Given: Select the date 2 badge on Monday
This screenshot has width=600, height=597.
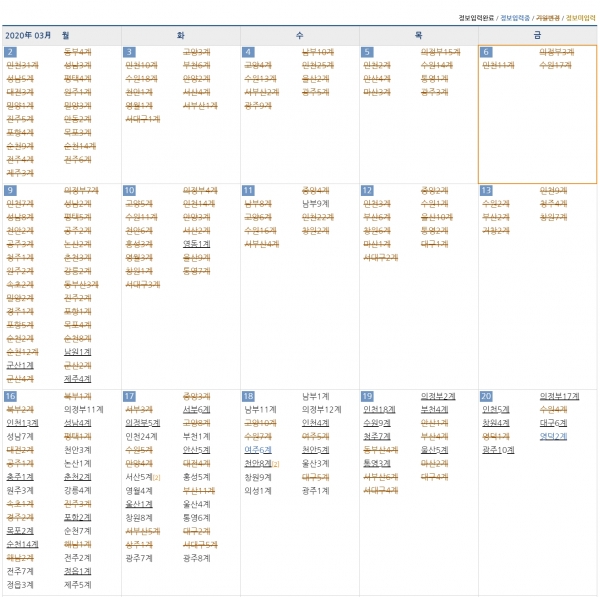Looking at the screenshot, I should click(11, 52).
